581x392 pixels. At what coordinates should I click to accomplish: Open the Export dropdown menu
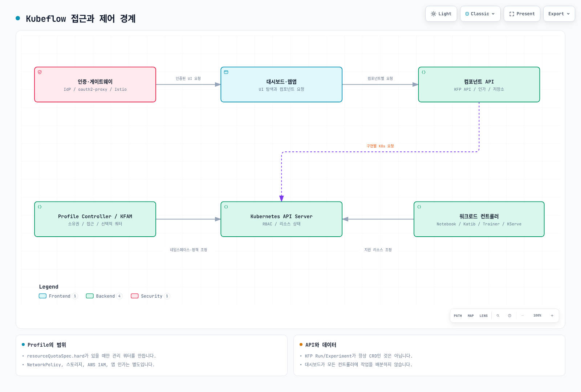pos(559,14)
